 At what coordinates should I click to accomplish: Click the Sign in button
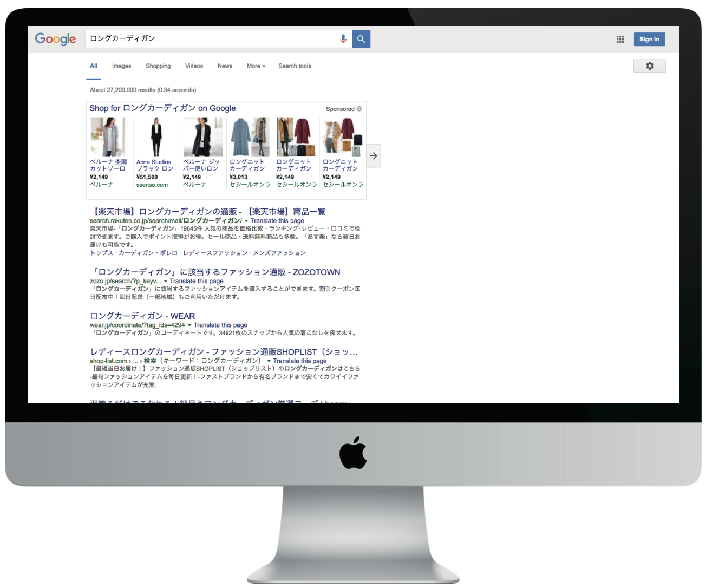[649, 39]
